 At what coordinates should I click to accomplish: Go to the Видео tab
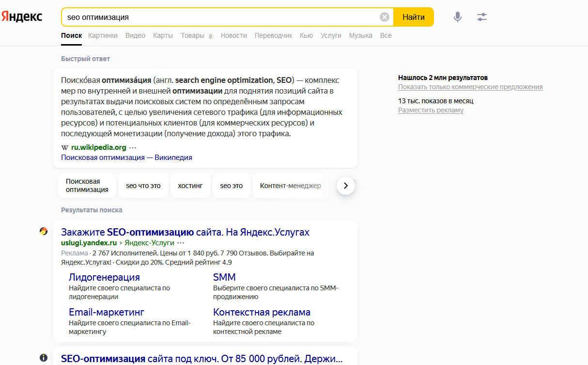pos(135,35)
